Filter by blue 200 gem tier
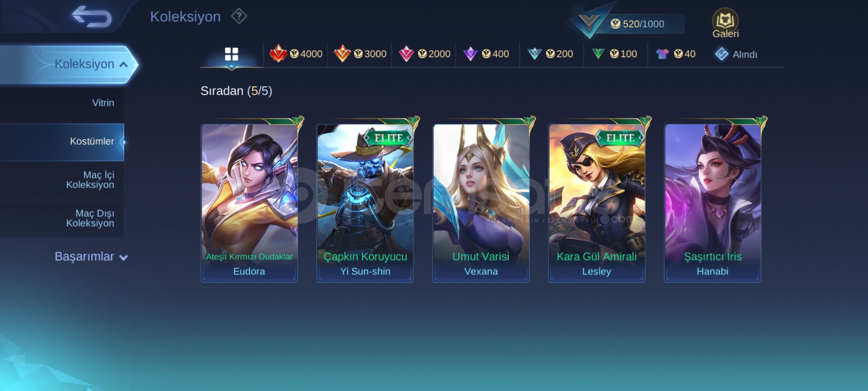The width and height of the screenshot is (868, 391). [550, 54]
